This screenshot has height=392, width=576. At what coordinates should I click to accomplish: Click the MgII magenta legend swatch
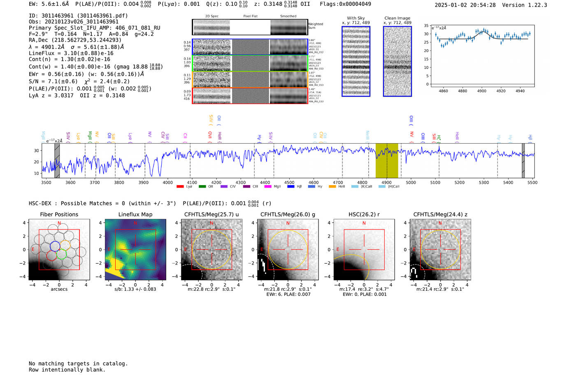point(268,187)
